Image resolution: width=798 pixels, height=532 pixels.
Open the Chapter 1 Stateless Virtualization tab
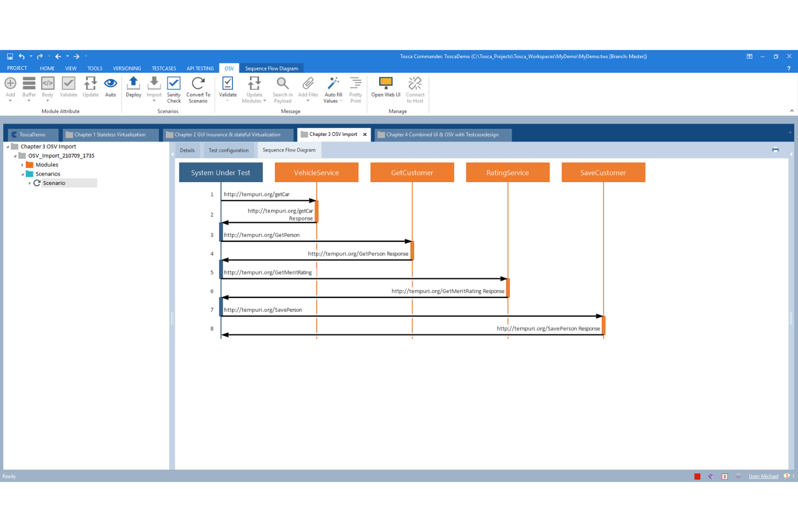pyautogui.click(x=110, y=134)
